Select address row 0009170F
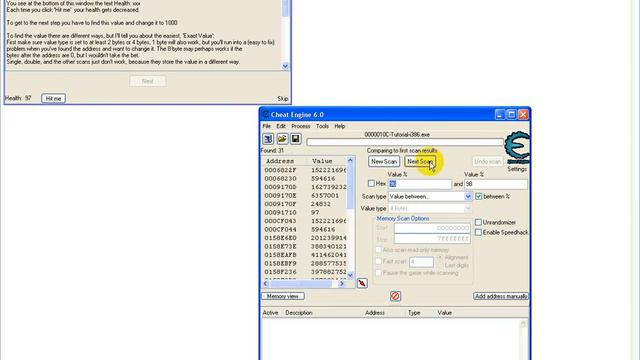 (304, 204)
